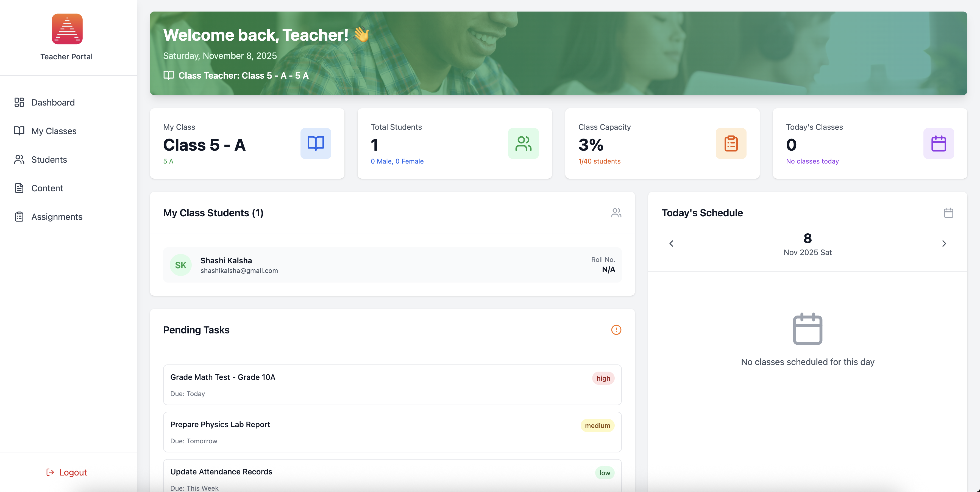Open the Assignments section
The image size is (980, 492).
coord(57,217)
